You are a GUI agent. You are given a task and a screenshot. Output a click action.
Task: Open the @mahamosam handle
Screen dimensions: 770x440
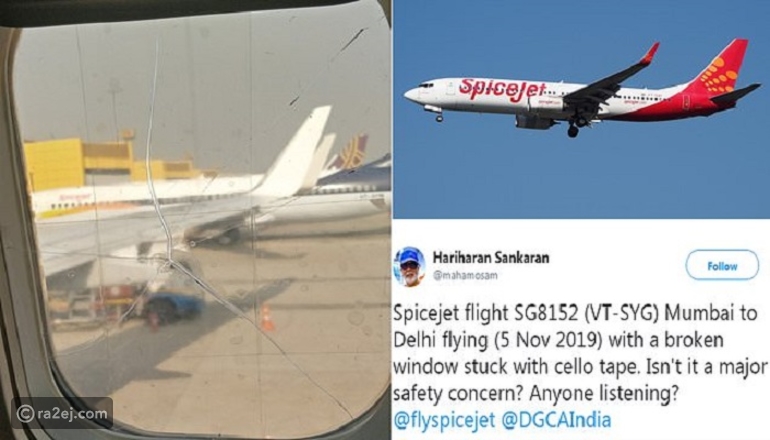pyautogui.click(x=465, y=275)
